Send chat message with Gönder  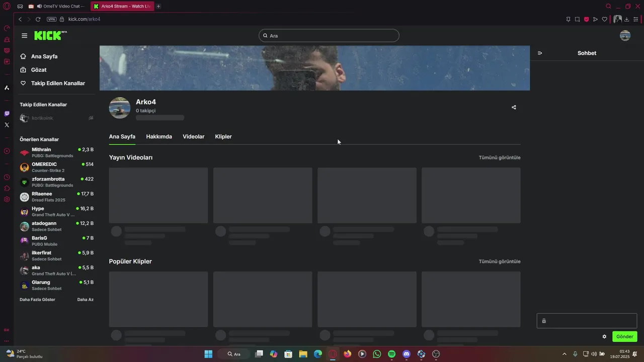[x=625, y=336]
